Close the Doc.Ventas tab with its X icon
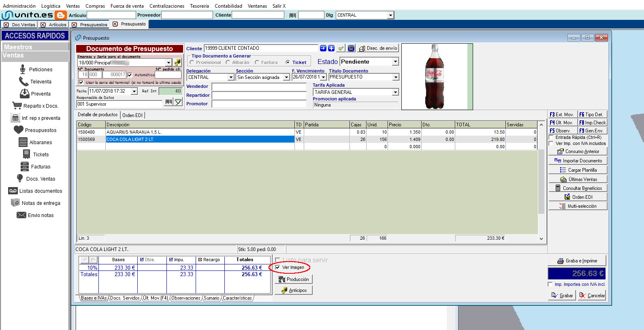The width and height of the screenshot is (644, 330). [6, 25]
